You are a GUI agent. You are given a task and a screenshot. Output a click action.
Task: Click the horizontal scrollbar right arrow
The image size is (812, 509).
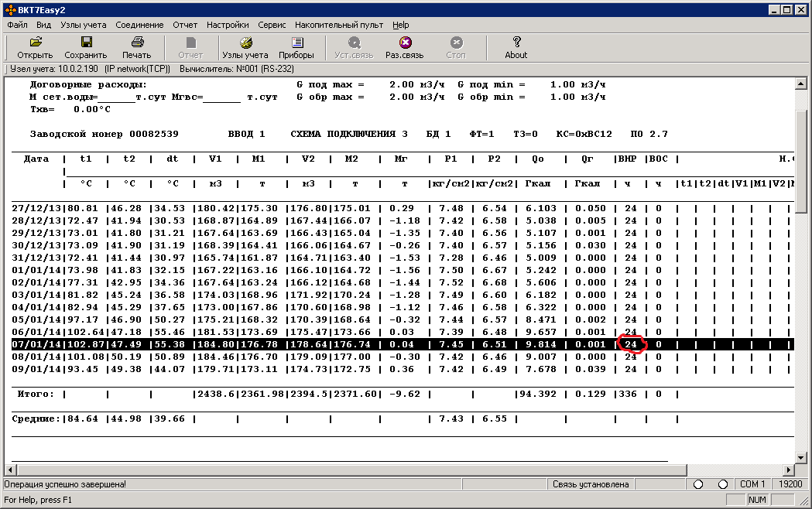789,470
